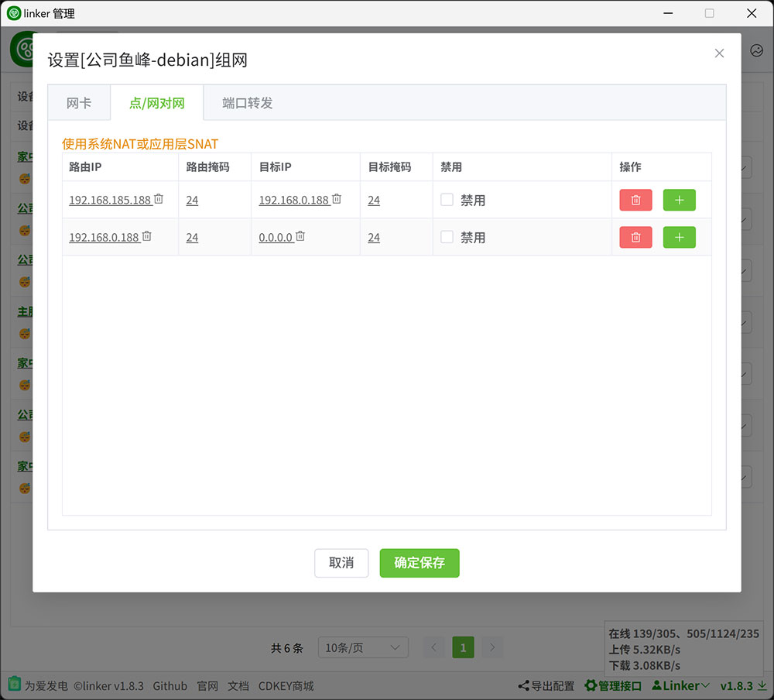Click the v1.8.3 version label at bottom right
Screen dimensions: 774x700
(736, 685)
